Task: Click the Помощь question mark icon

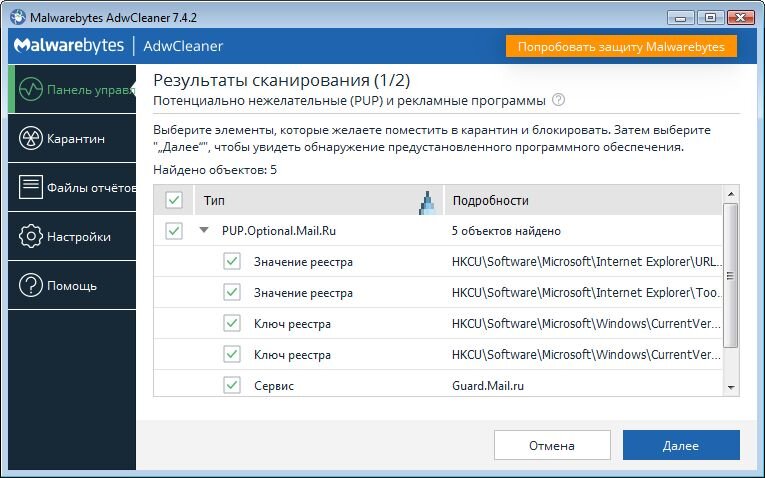Action: pyautogui.click(x=31, y=285)
